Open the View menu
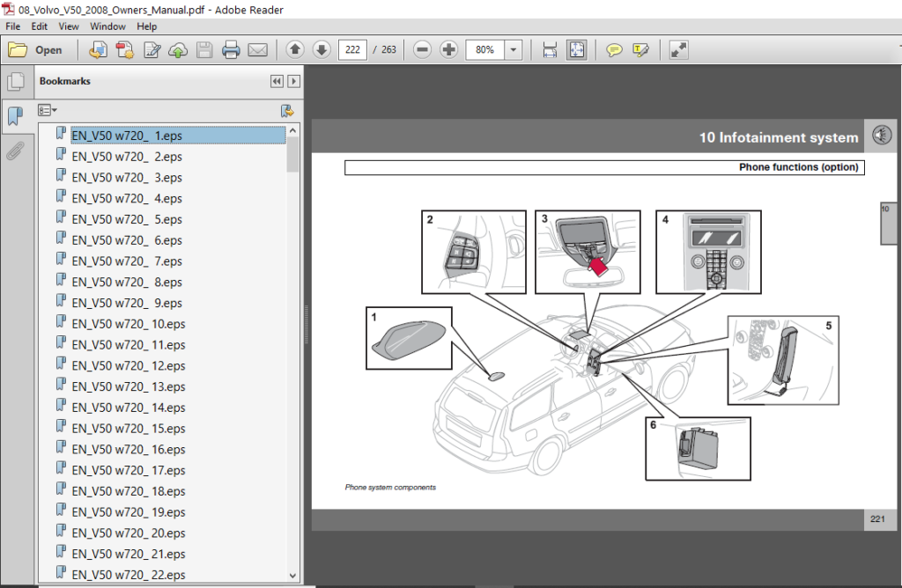Screen dimensions: 902x588 (69, 26)
